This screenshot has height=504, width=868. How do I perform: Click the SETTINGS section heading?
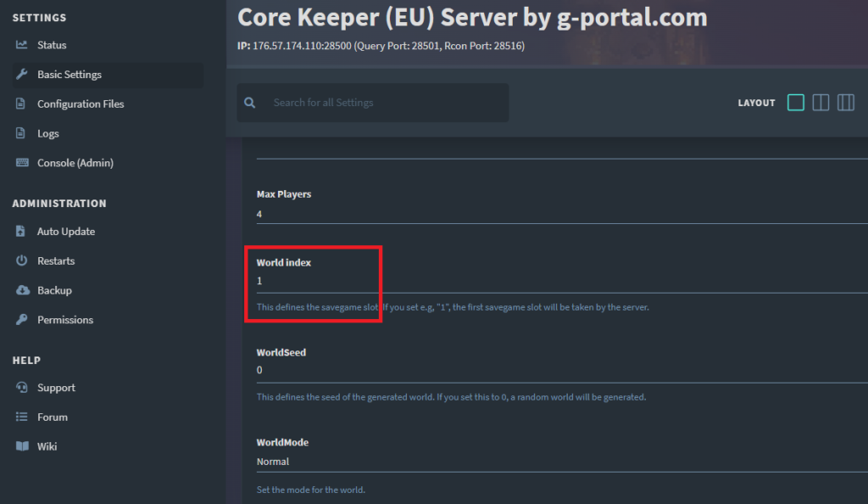click(x=39, y=18)
